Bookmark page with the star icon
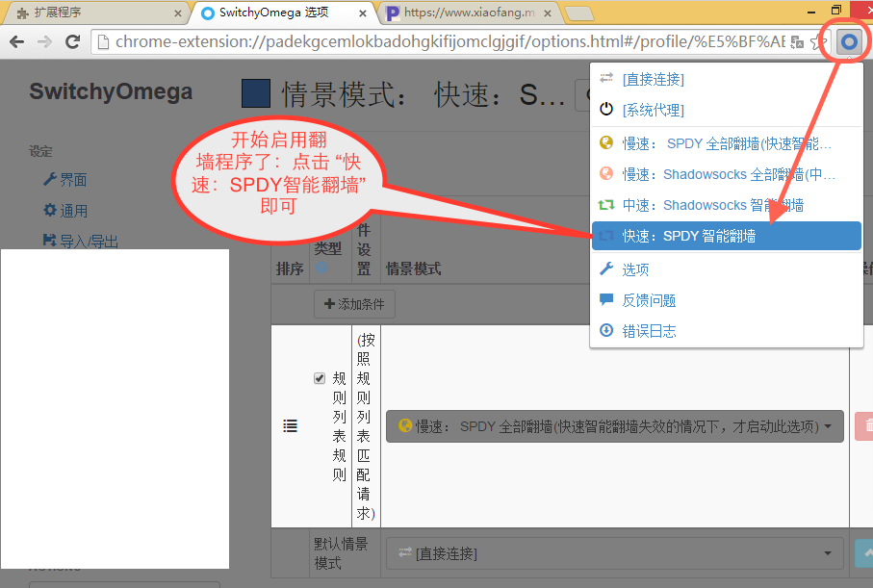This screenshot has height=588, width=873. [x=817, y=42]
